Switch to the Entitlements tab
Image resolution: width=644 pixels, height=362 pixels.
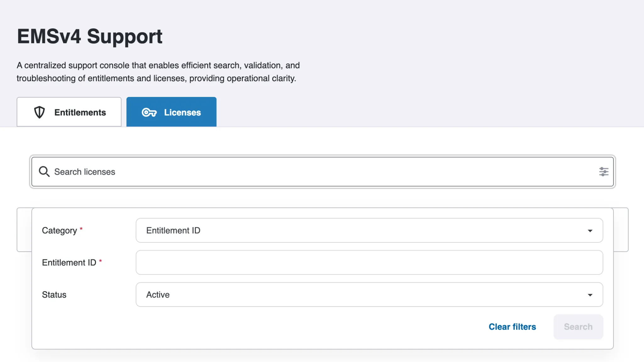pyautogui.click(x=69, y=112)
